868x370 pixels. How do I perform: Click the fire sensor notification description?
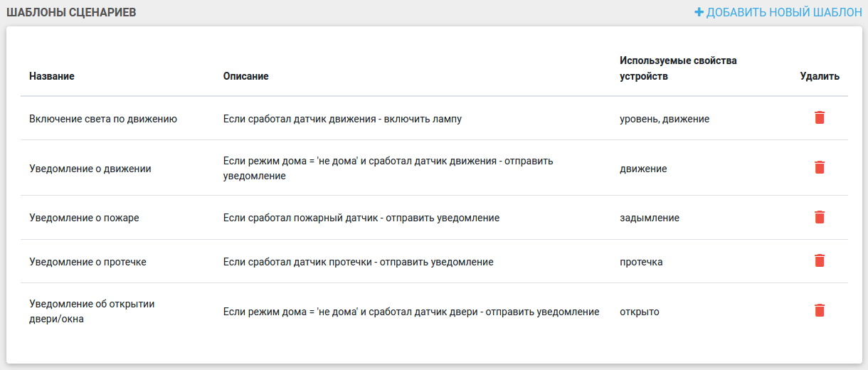[x=361, y=218]
